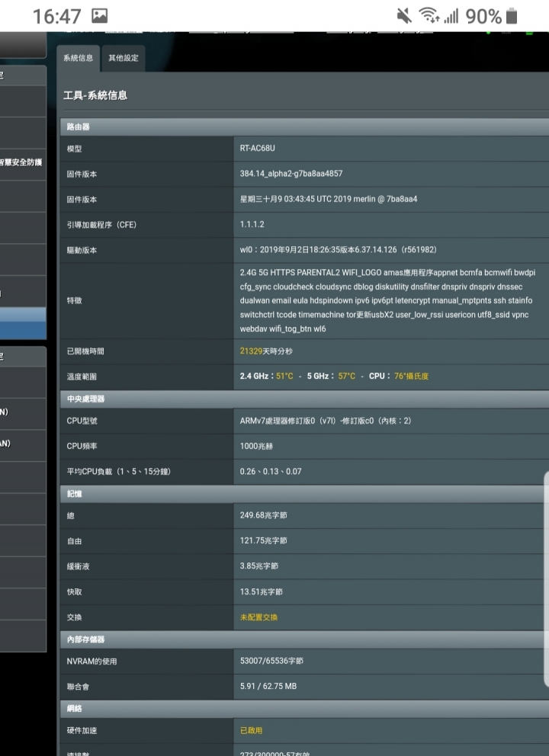The height and width of the screenshot is (756, 549).
Task: Click the 快取 row label
Action: tap(74, 591)
